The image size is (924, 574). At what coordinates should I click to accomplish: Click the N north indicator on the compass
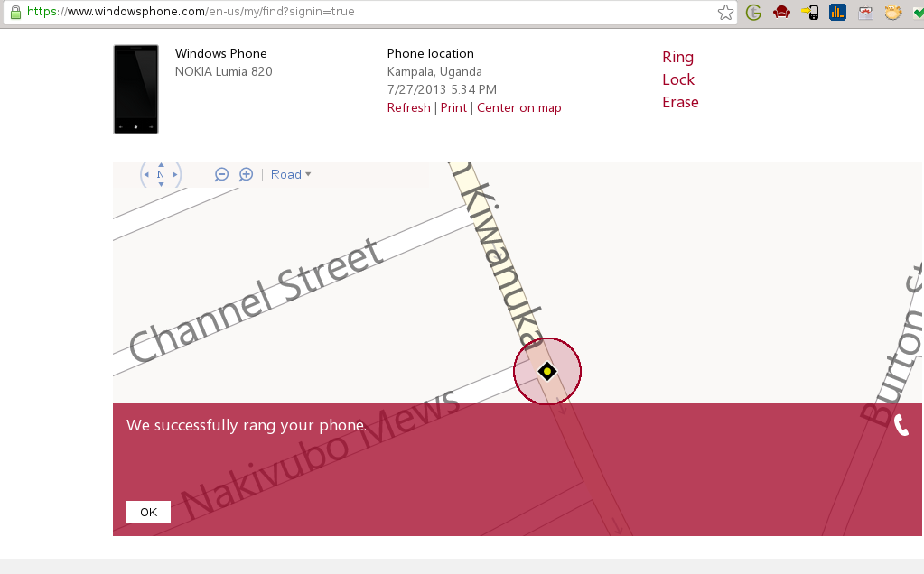tap(161, 174)
